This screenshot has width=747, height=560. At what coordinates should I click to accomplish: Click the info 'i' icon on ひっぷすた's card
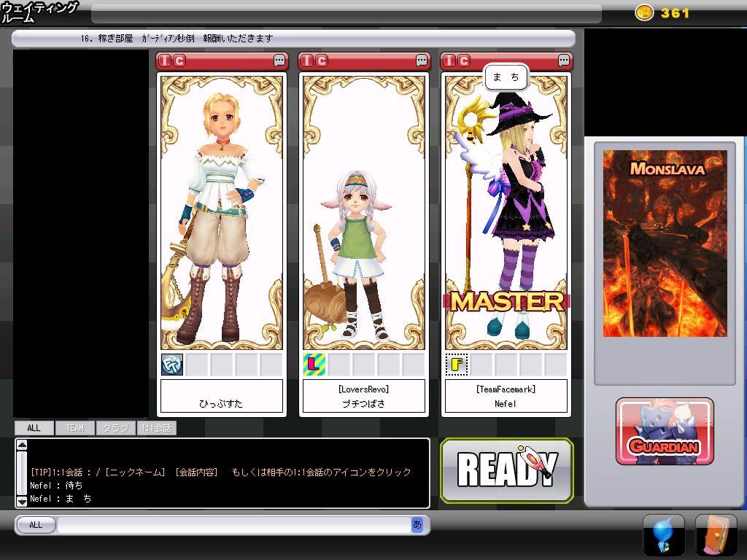click(166, 61)
